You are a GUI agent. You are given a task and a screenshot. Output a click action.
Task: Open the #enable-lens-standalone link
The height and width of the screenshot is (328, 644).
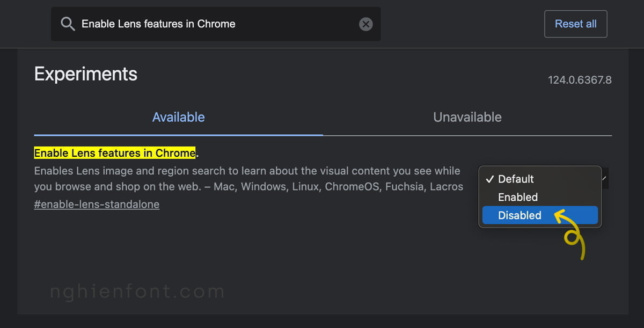[97, 204]
